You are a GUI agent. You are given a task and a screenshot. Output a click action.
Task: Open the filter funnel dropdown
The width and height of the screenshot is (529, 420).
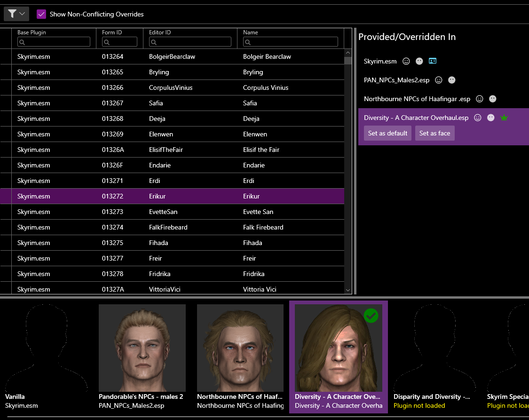pyautogui.click(x=16, y=14)
